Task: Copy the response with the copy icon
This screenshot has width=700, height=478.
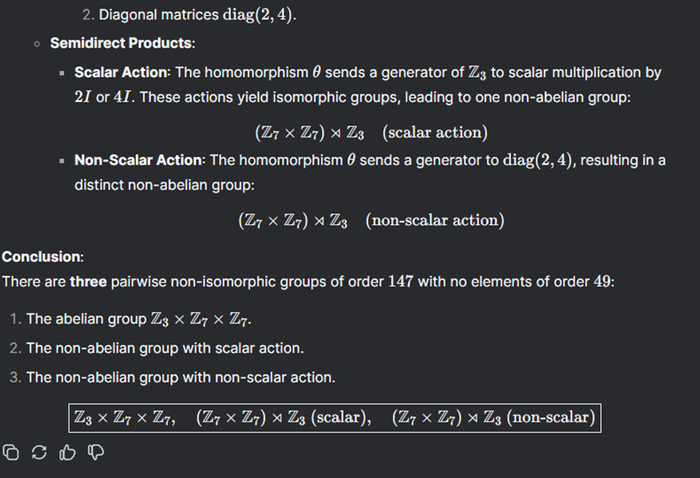Action: (x=11, y=452)
